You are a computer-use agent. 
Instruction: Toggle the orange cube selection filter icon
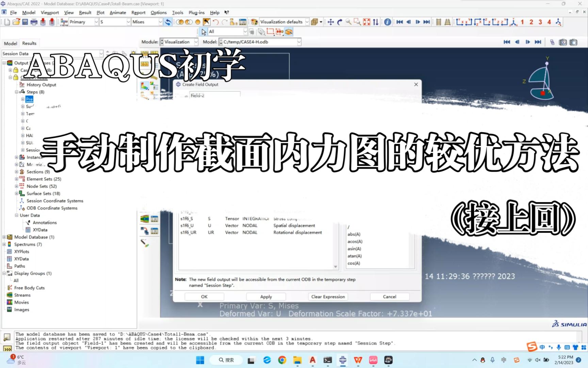[x=289, y=32]
